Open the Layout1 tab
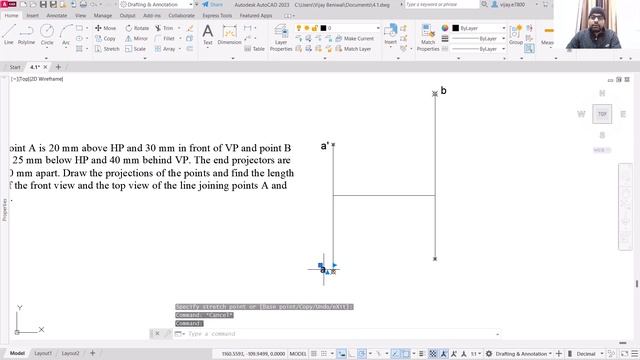The width and height of the screenshot is (640, 360). 43,353
